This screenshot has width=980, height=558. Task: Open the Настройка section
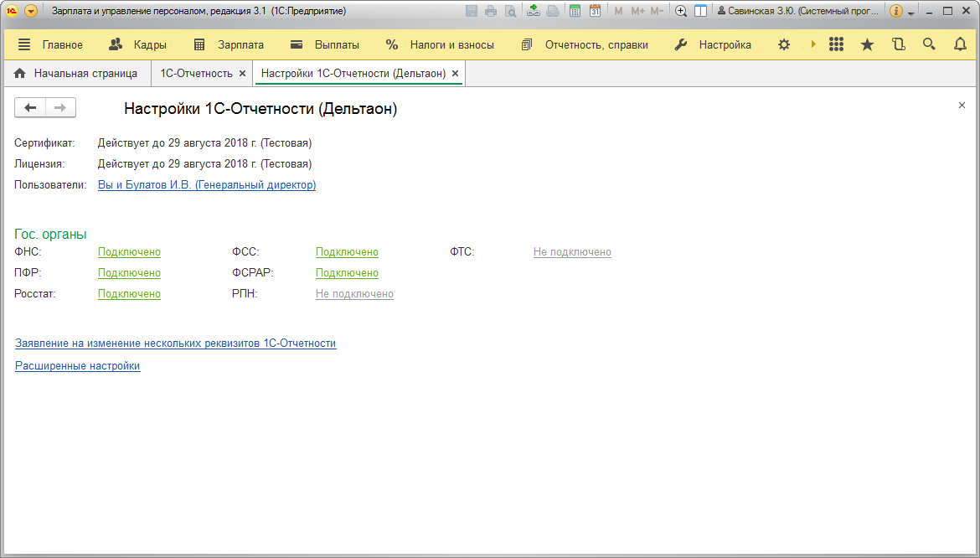[713, 44]
